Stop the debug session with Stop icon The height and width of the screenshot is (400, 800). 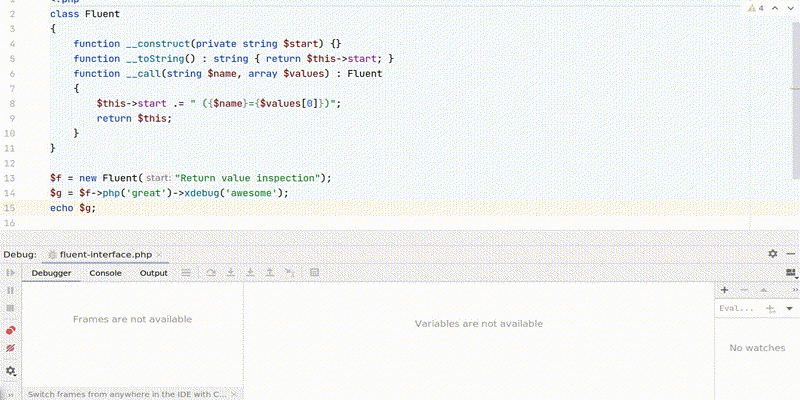click(x=11, y=309)
